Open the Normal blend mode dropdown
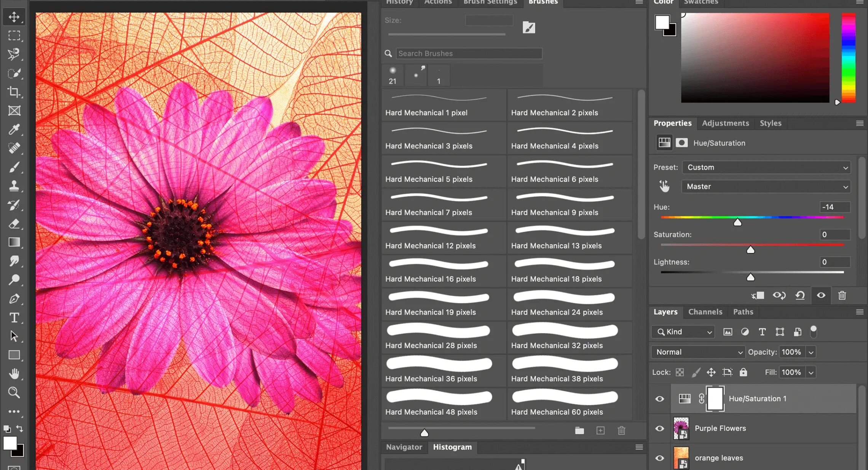 tap(698, 352)
